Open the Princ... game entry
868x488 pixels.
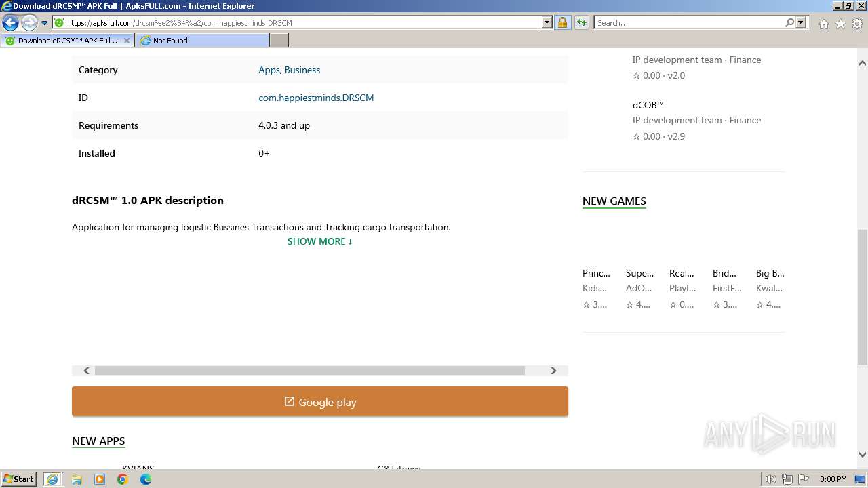[596, 273]
